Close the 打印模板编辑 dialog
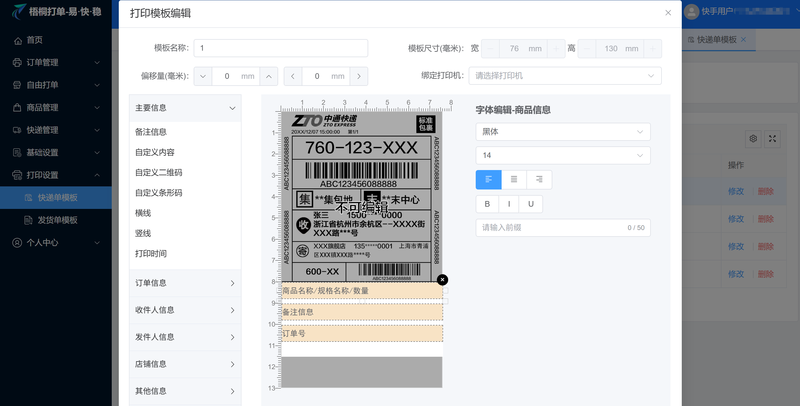 click(x=668, y=13)
